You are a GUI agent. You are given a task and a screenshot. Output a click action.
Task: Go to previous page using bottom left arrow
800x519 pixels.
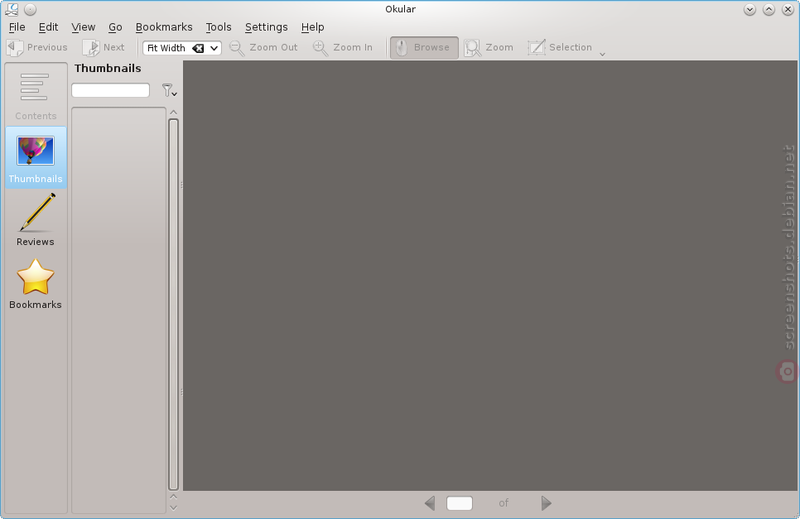[430, 503]
